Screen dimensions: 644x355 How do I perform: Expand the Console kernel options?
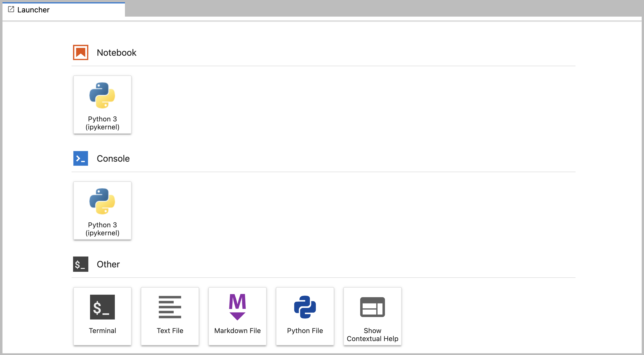click(113, 158)
